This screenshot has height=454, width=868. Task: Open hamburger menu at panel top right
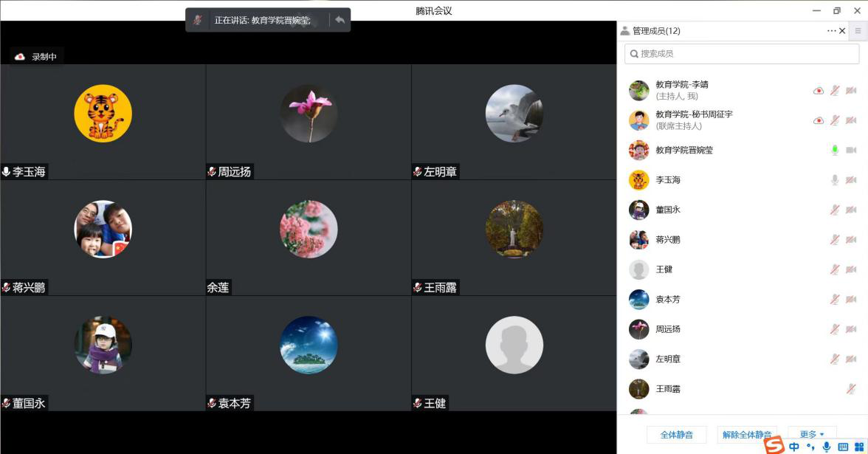tap(858, 31)
